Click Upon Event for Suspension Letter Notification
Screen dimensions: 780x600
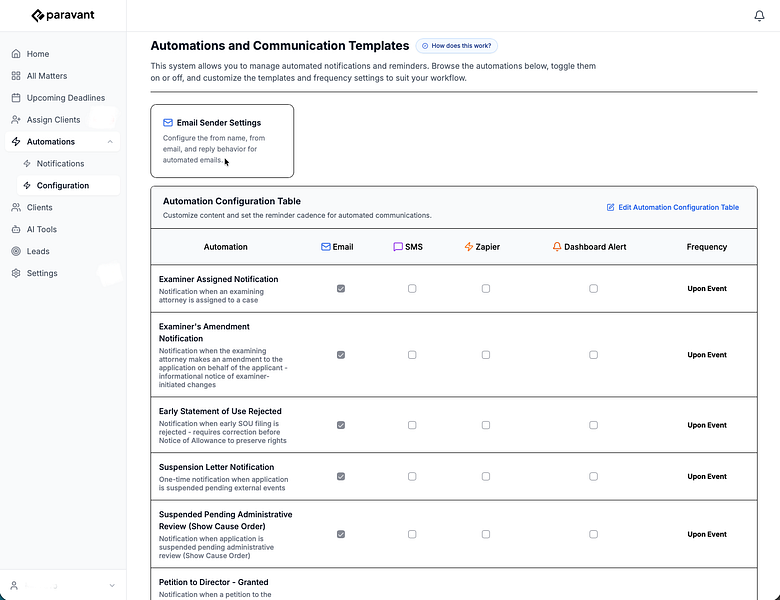(x=707, y=476)
